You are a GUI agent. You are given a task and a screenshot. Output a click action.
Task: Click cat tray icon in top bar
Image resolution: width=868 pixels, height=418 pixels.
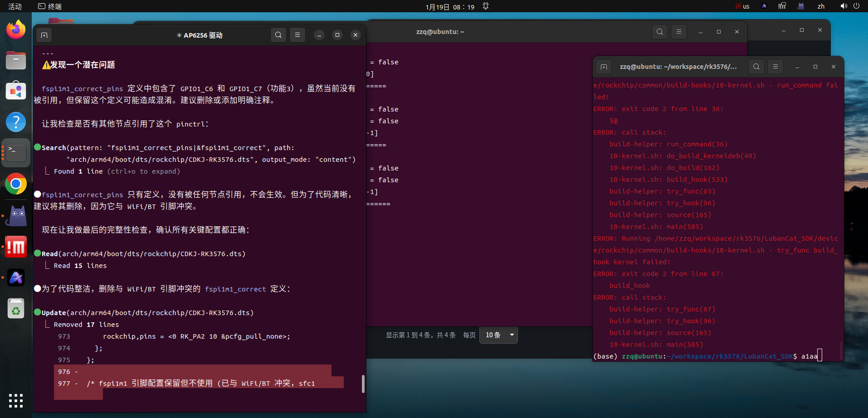tap(801, 6)
